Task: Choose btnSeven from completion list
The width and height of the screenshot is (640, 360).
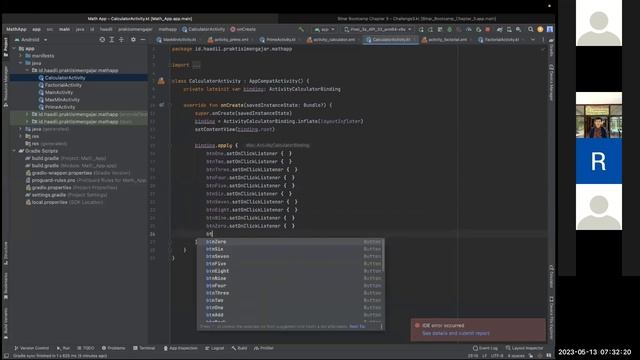Action: click(291, 256)
